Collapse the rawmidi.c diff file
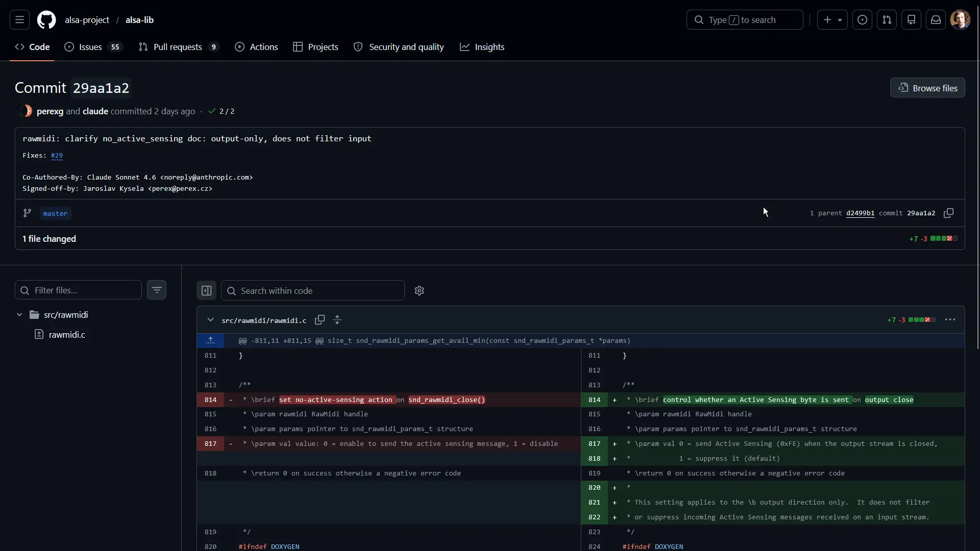 pos(210,320)
